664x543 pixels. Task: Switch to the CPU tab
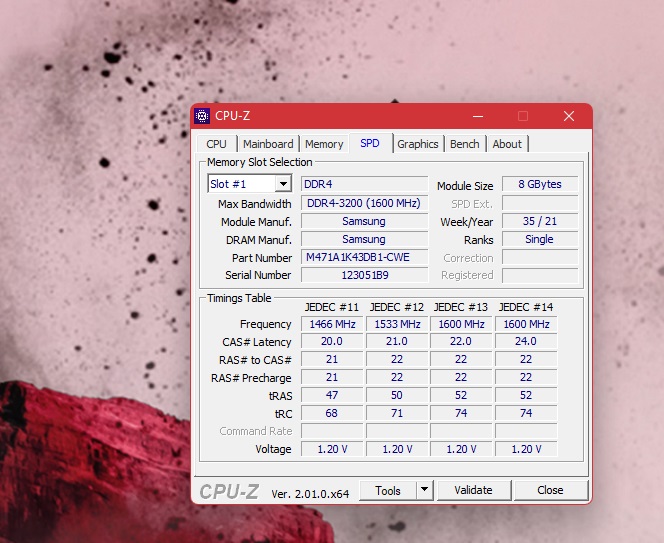coord(216,144)
